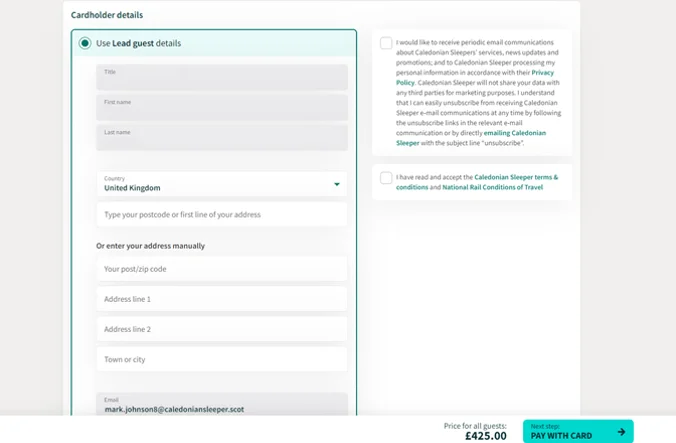
Task: Select the Use Lead guest details radio button
Action: (85, 43)
